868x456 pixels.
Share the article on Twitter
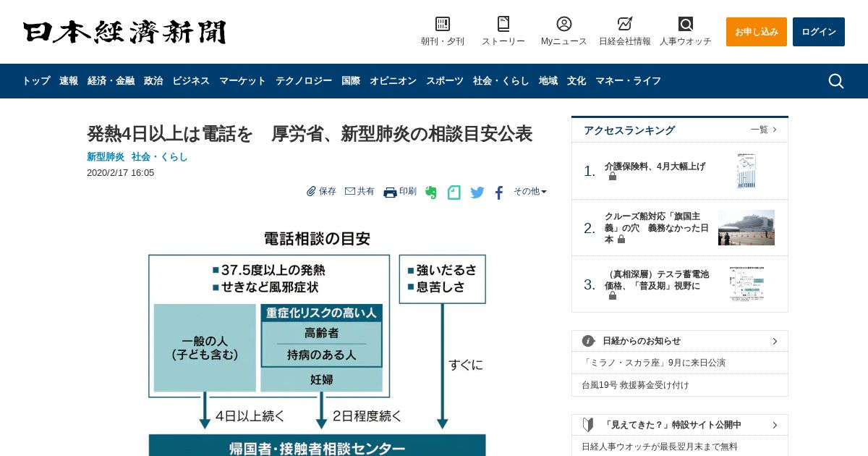(477, 193)
